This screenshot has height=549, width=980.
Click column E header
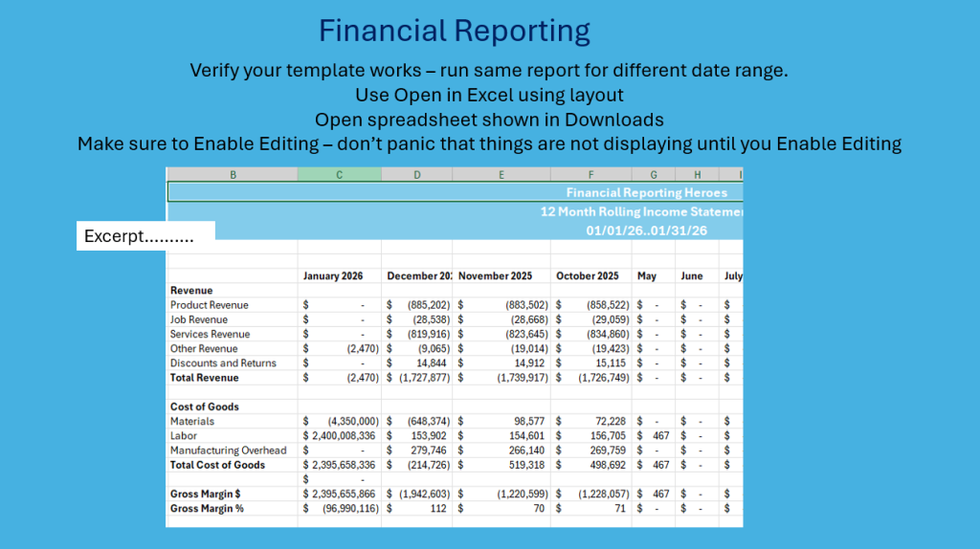coord(501,174)
